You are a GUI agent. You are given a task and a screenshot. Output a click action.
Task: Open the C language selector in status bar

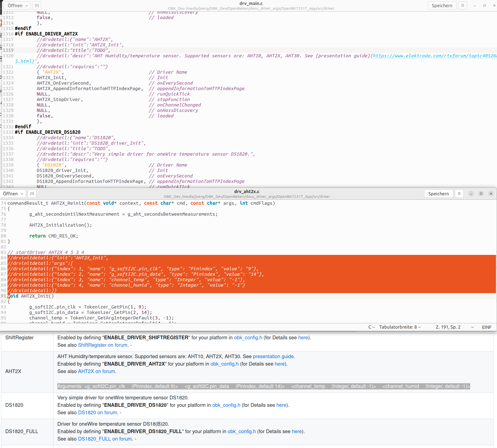click(x=371, y=327)
